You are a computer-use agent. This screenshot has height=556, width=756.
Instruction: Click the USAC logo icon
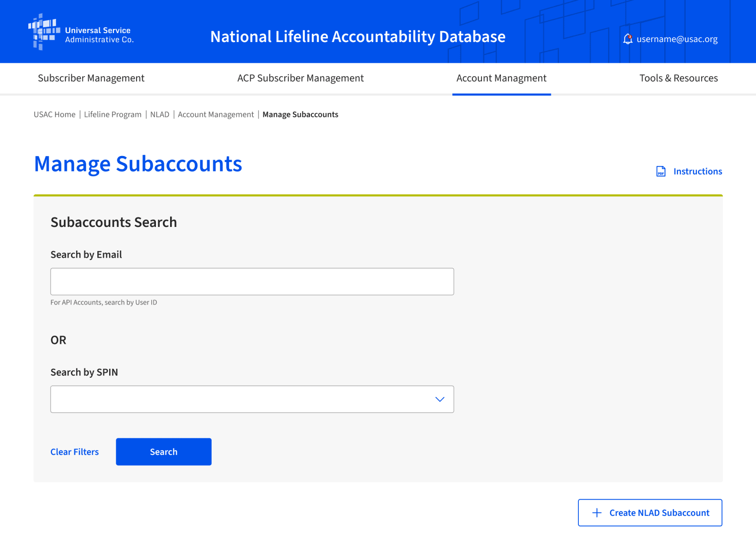click(44, 32)
